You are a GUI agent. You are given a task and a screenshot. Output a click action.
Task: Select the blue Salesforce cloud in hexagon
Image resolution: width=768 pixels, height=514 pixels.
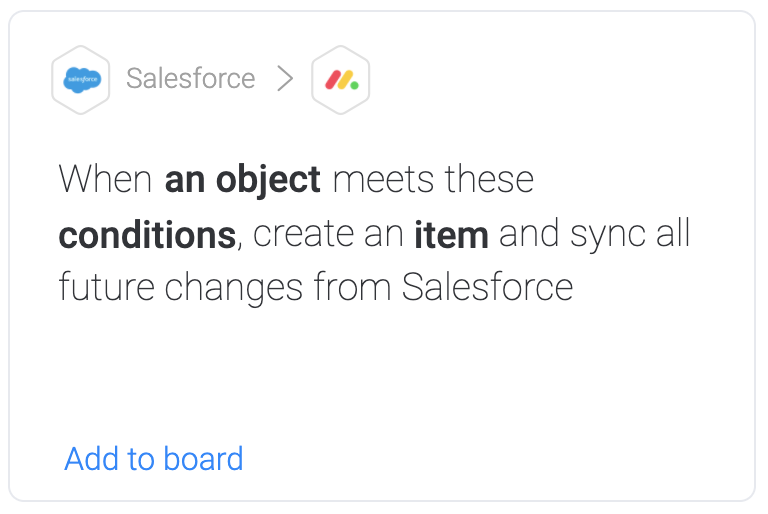82,80
